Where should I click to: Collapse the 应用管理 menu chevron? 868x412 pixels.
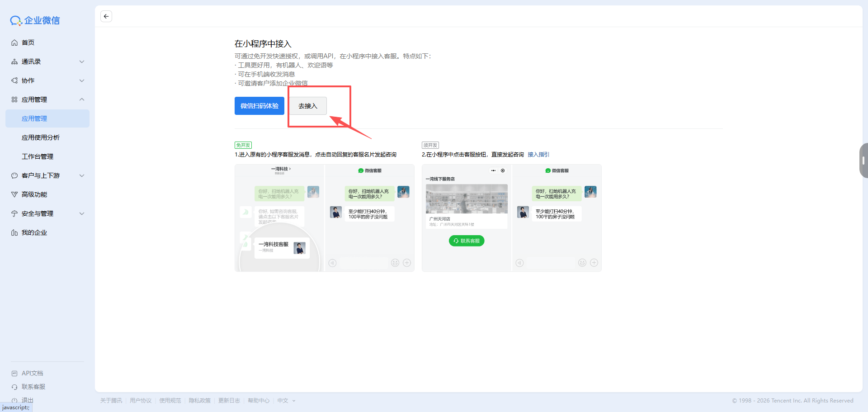(82, 99)
